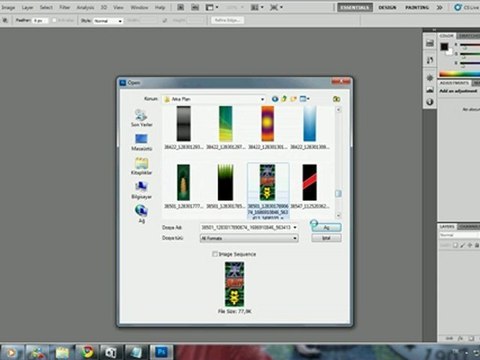
Task: Select Kitaplıklar (Libraries) shortcut
Action: 141,166
